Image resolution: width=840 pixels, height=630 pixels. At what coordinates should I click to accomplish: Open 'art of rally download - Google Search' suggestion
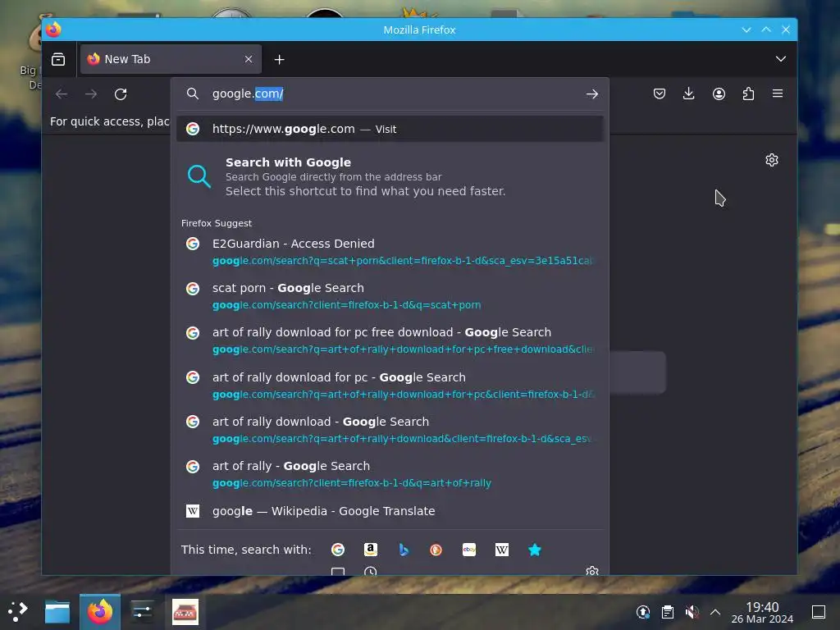pos(390,430)
